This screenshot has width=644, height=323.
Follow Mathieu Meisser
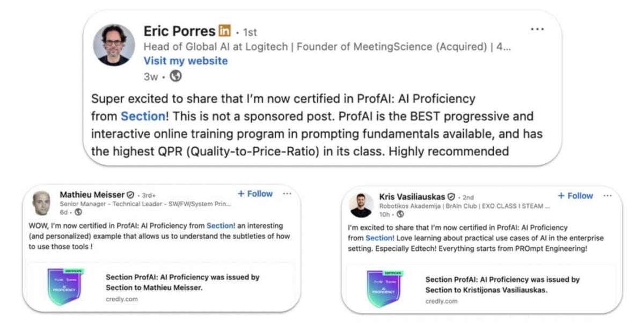[255, 193]
